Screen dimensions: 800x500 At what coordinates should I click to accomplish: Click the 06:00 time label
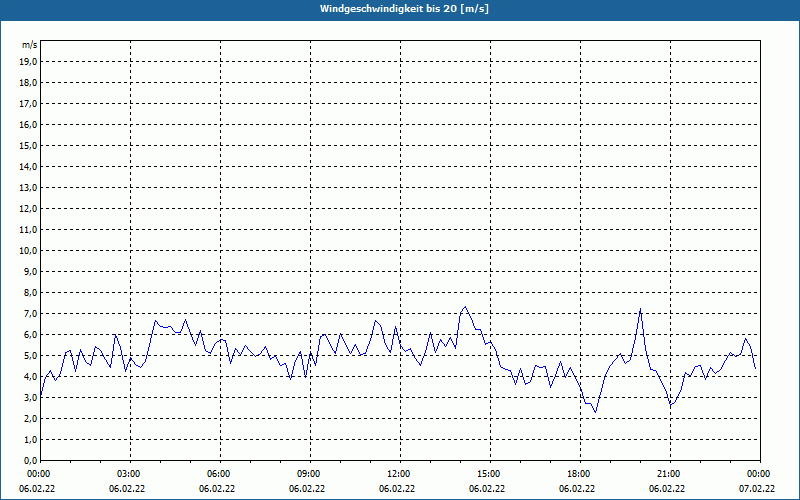tap(220, 474)
